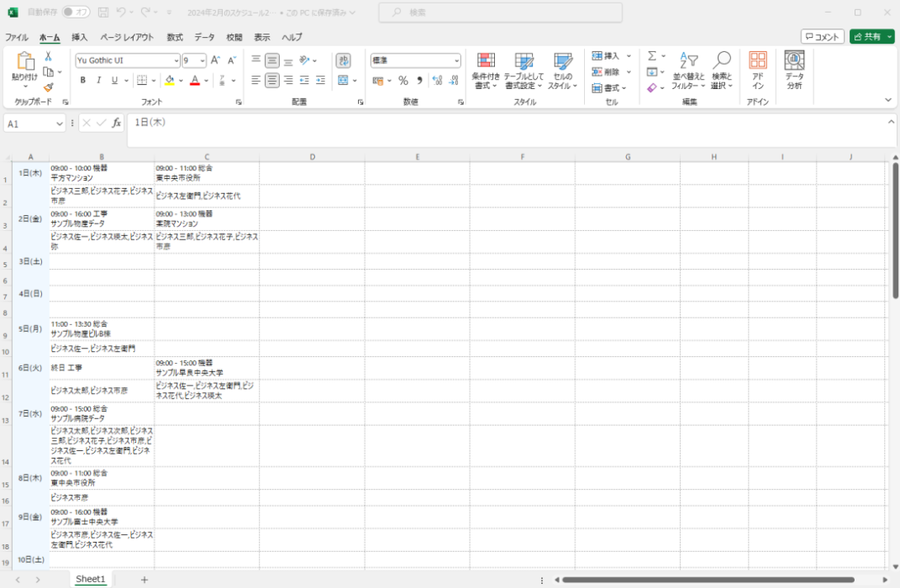The height and width of the screenshot is (588, 900).
Task: Click the アドイン add-ins icon
Action: click(x=758, y=71)
